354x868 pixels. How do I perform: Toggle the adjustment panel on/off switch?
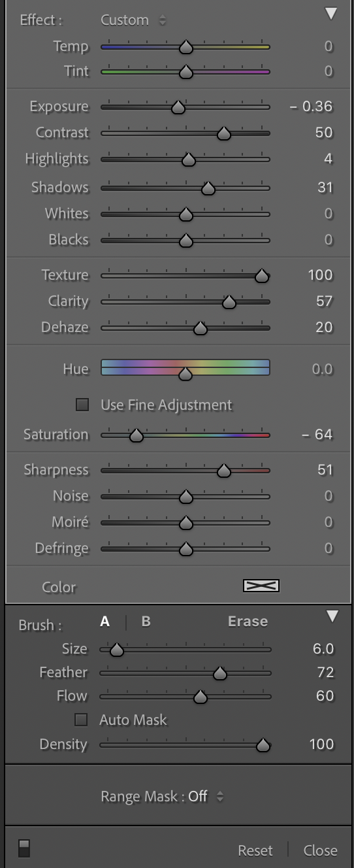(24, 849)
